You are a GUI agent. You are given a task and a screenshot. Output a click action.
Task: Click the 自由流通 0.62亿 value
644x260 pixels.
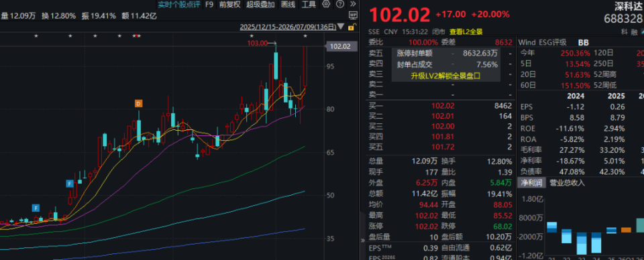501,248
